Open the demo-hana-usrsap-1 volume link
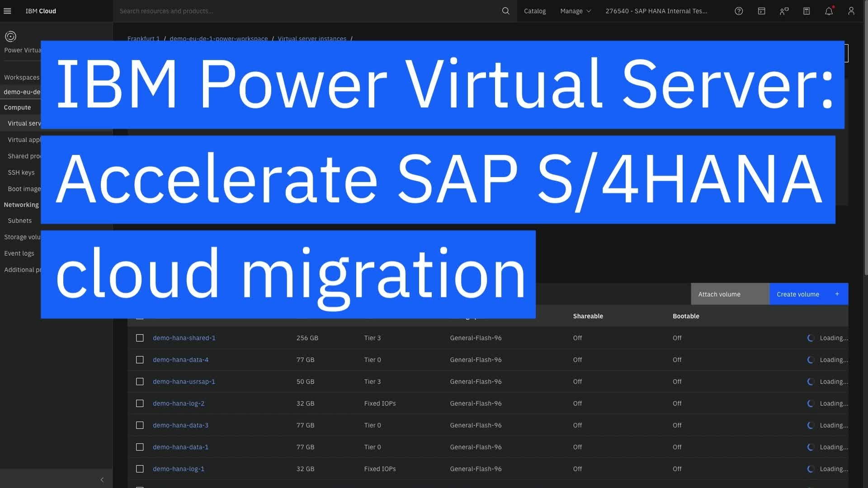868x488 pixels. coord(184,381)
